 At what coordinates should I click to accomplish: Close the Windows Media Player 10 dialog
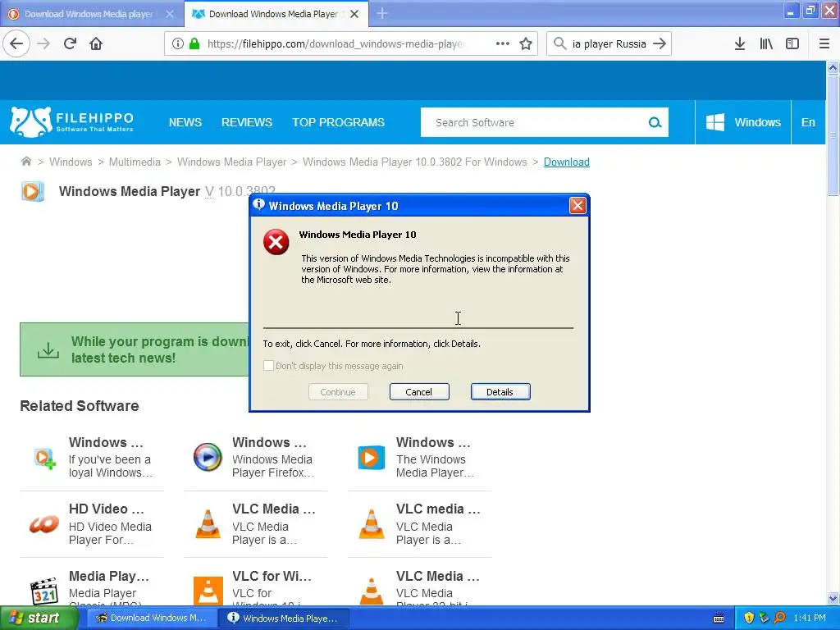pos(577,205)
